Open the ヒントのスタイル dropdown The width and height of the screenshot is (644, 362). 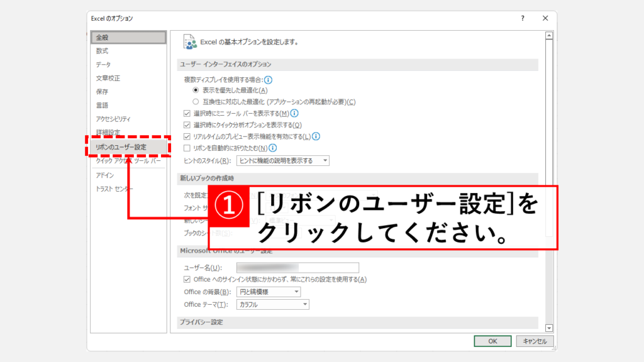pos(283,161)
